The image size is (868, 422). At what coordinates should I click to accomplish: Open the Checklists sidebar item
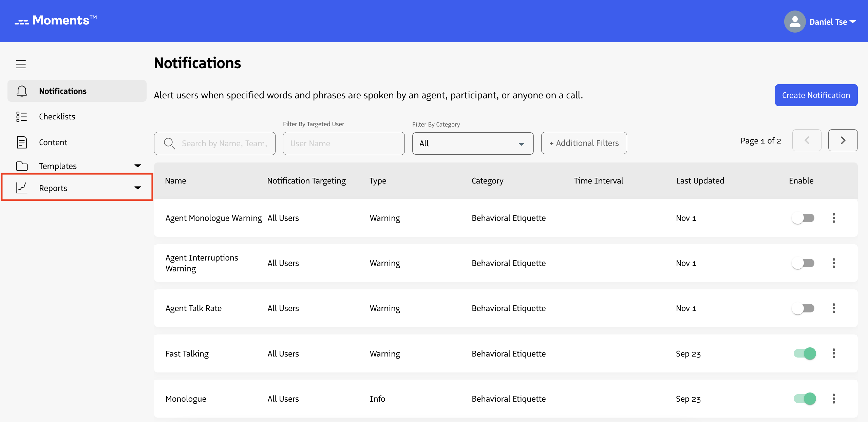(77, 117)
